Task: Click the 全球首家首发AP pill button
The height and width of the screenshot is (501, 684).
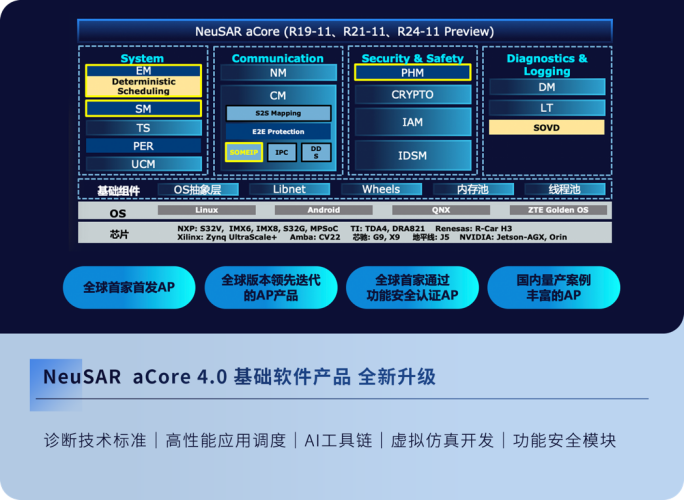Action: tap(128, 287)
